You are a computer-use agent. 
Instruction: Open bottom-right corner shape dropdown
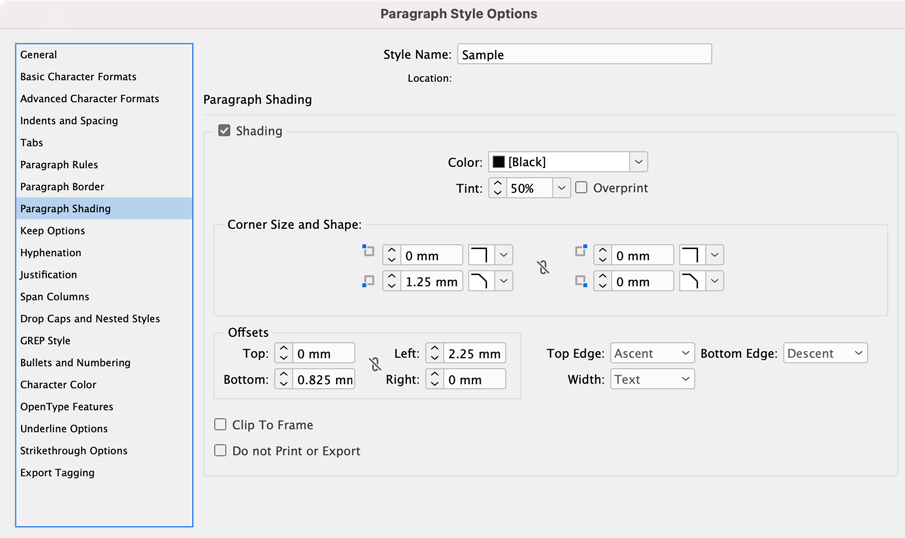click(x=715, y=281)
